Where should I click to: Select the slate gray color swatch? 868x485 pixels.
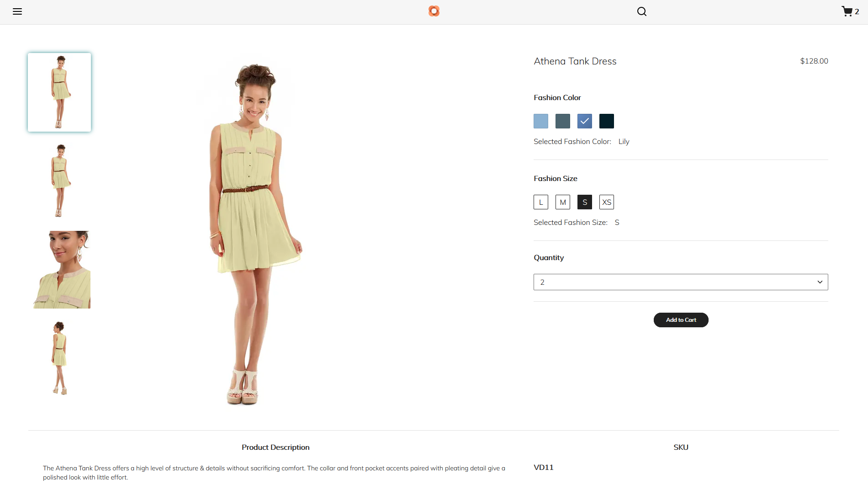[x=563, y=121]
